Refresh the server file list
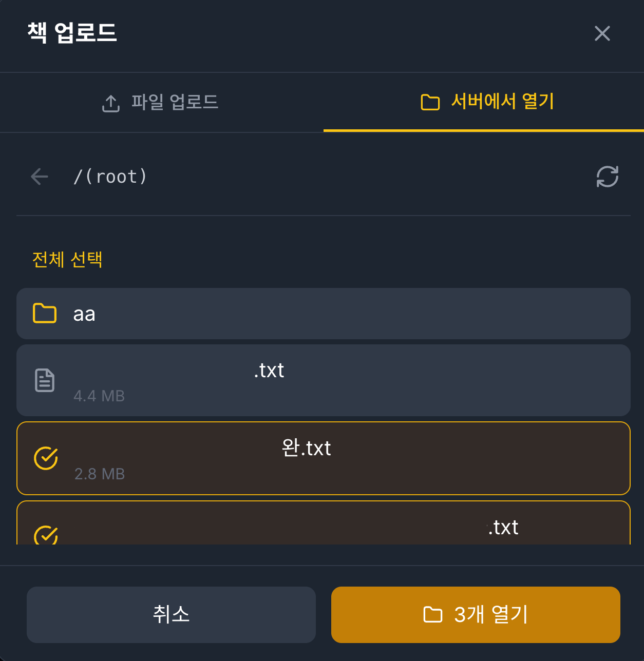Image resolution: width=644 pixels, height=661 pixels. (607, 177)
